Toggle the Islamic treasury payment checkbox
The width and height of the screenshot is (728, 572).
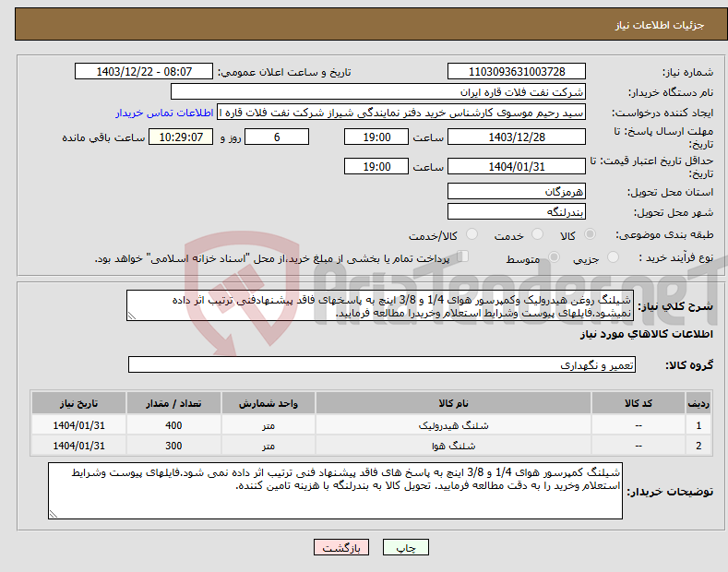462,256
